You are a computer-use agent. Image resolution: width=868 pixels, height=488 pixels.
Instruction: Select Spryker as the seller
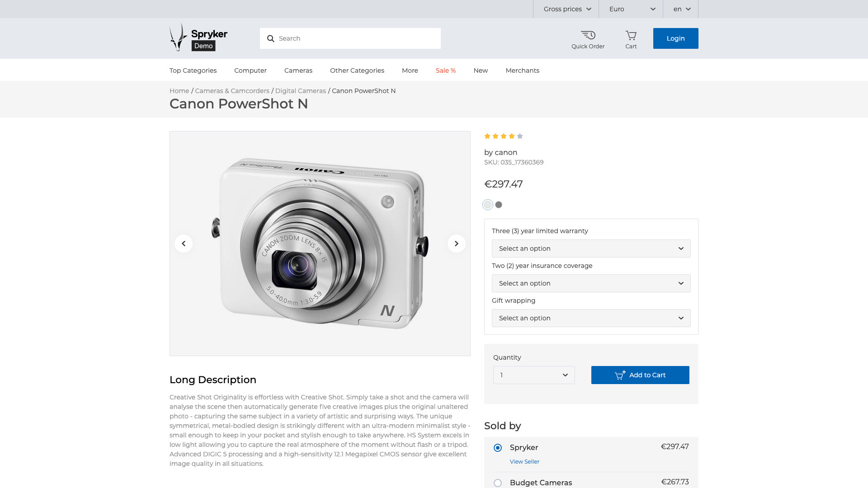coord(498,448)
